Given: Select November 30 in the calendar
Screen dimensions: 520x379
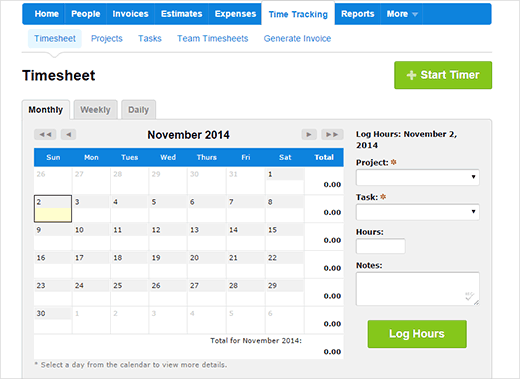Looking at the screenshot, I should pyautogui.click(x=53, y=320).
